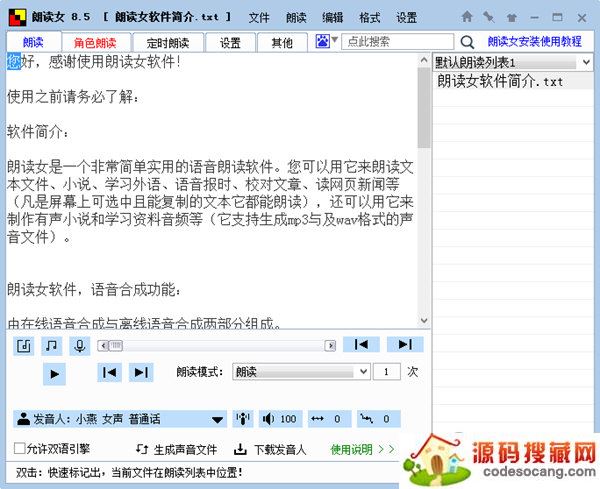Enable 允许双语引擎 checkbox
The image size is (600, 489).
(19, 448)
